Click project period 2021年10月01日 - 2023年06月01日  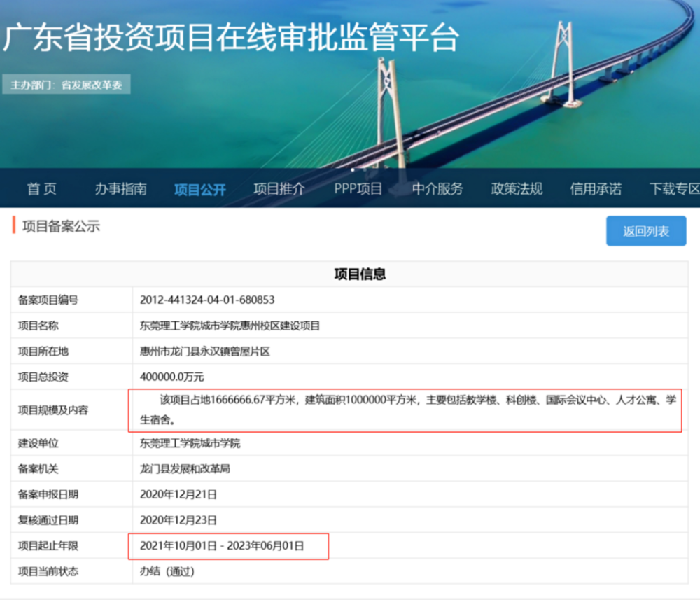[x=222, y=546]
